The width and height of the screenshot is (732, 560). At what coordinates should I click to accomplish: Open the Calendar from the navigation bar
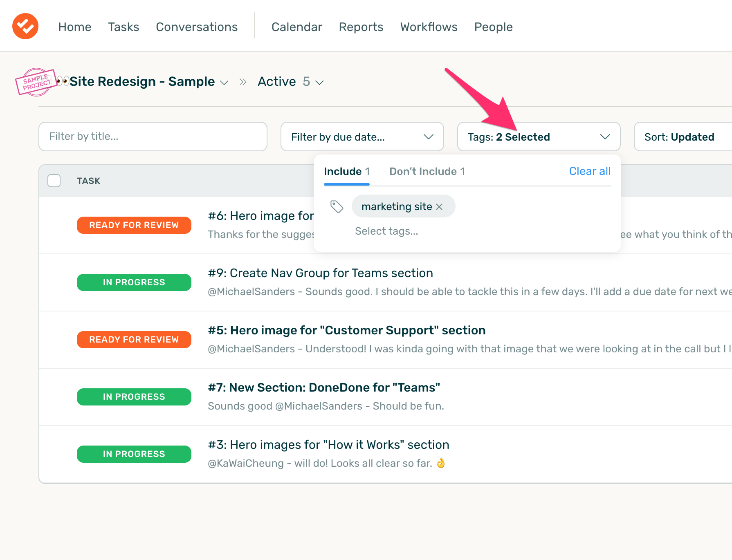click(297, 27)
